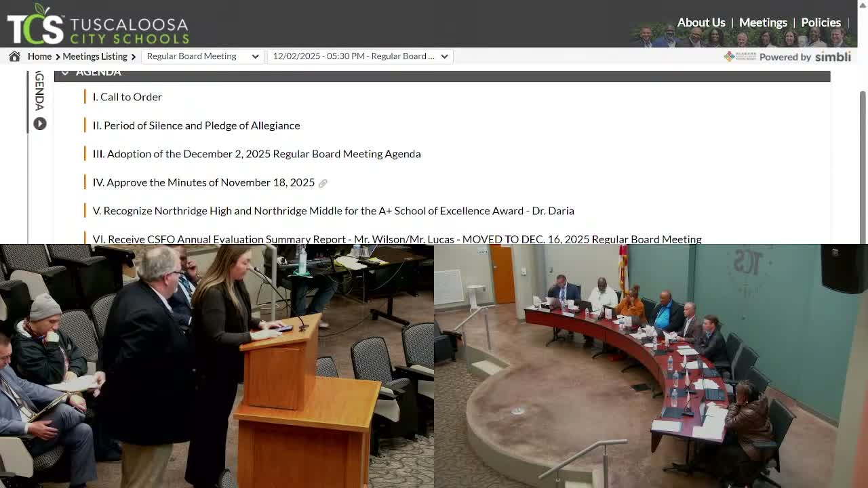Open the Meetings menu
Viewport: 868px width, 488px height.
(x=763, y=22)
